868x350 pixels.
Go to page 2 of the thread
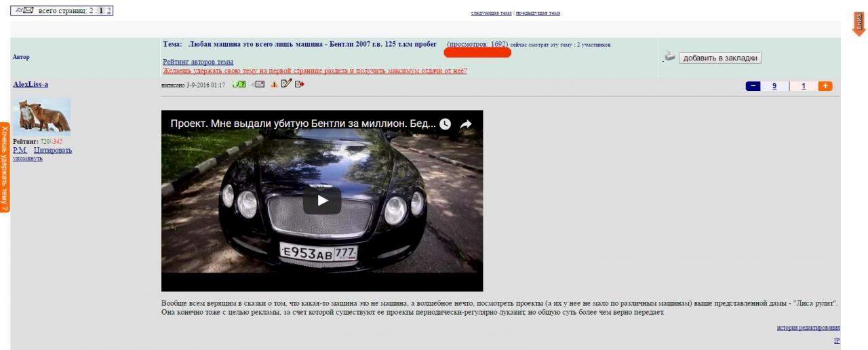(x=108, y=11)
